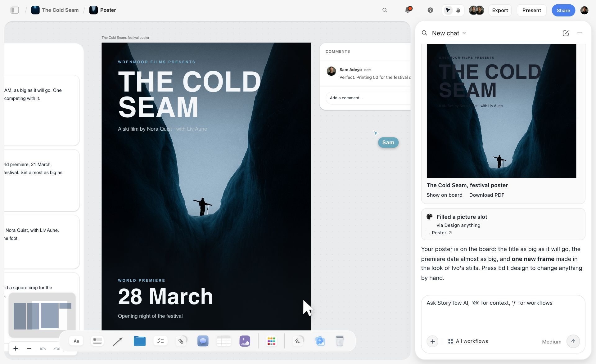Start a new chat with the compose icon
The width and height of the screenshot is (596, 364).
coord(566,33)
